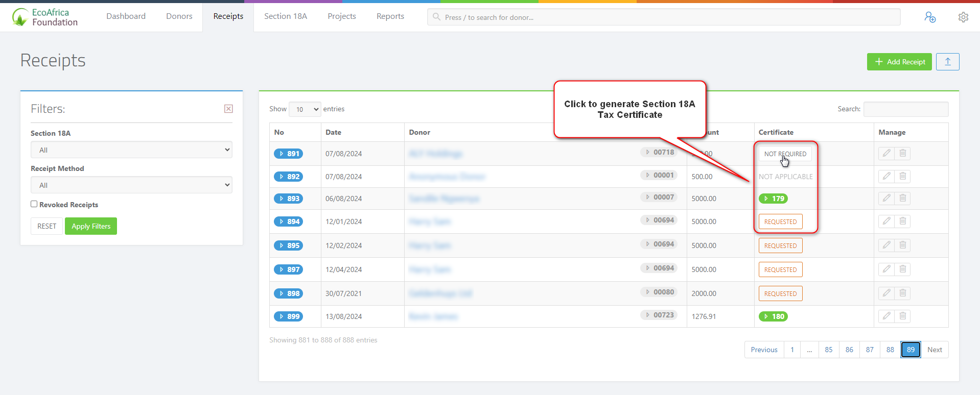Go to page 88 in pagination
This screenshot has width=980, height=395.
coord(890,350)
